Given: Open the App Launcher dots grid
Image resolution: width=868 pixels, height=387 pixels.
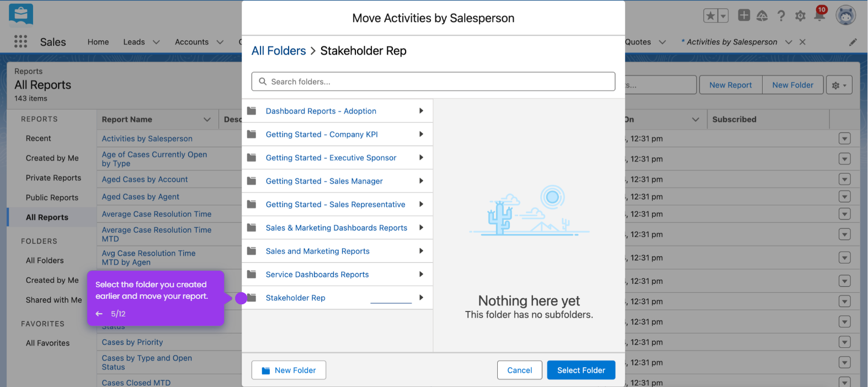Looking at the screenshot, I should pyautogui.click(x=20, y=41).
